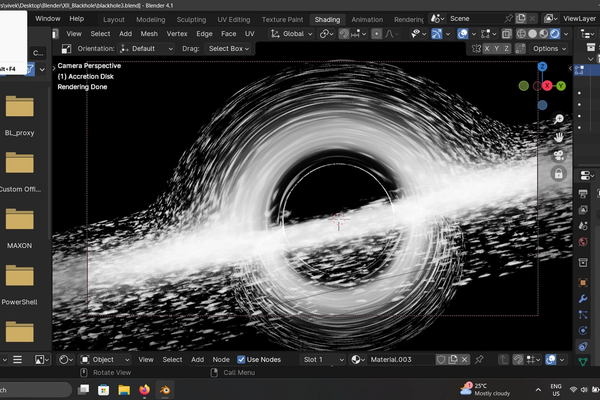This screenshot has width=600, height=400.
Task: Click the pan view hand icon
Action: (559, 136)
